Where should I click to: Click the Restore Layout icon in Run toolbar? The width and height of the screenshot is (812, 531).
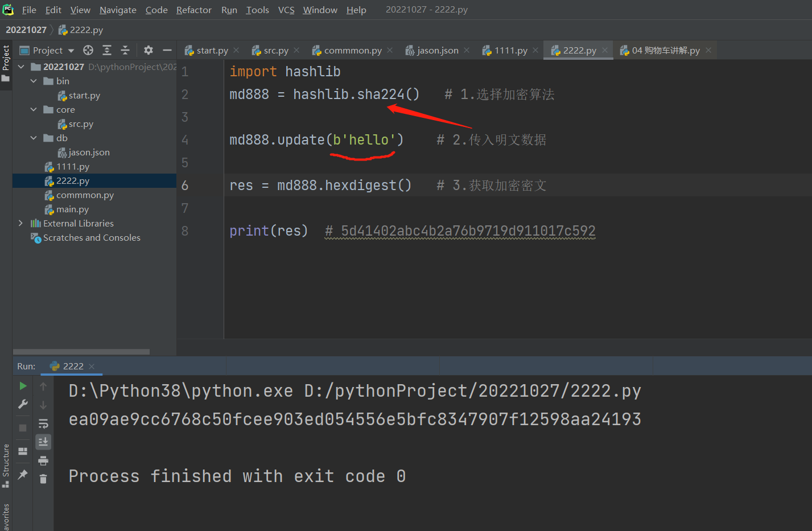pyautogui.click(x=23, y=451)
